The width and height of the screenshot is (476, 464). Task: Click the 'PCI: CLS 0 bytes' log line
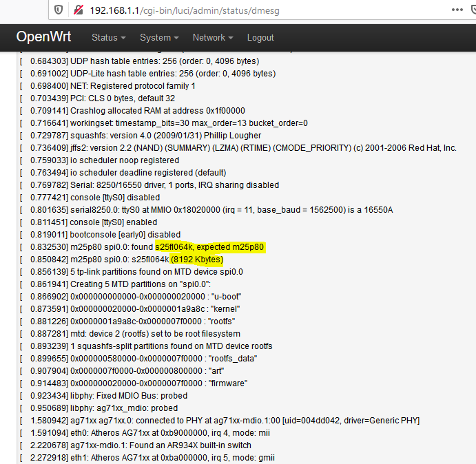point(97,98)
